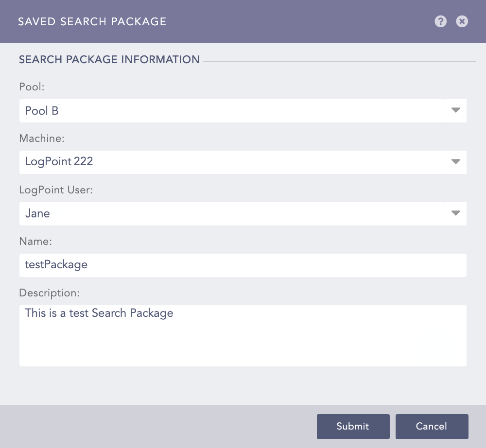
Task: Open the Pool selection dropdown showing Pool B
Action: tap(243, 111)
